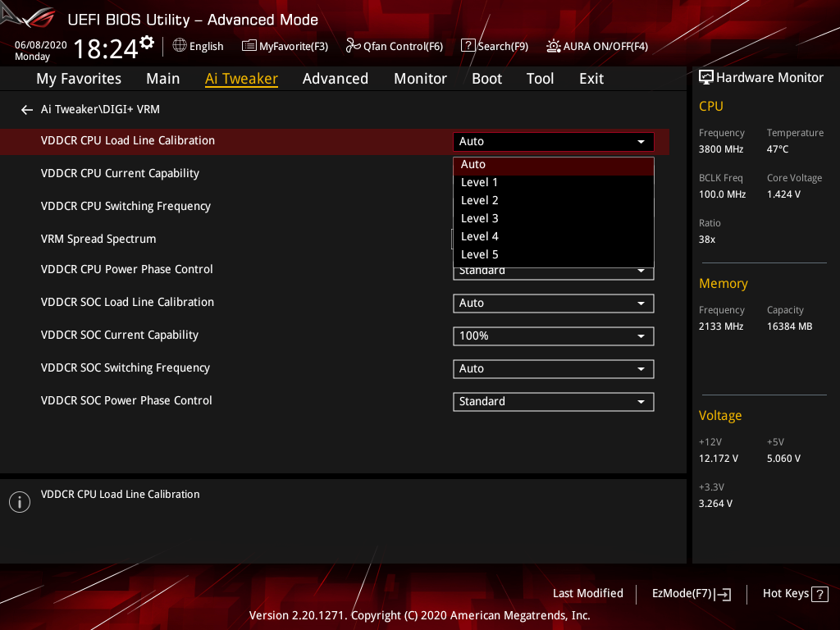Select the Ai Tweaker tab
This screenshot has width=840, height=630.
[241, 79]
